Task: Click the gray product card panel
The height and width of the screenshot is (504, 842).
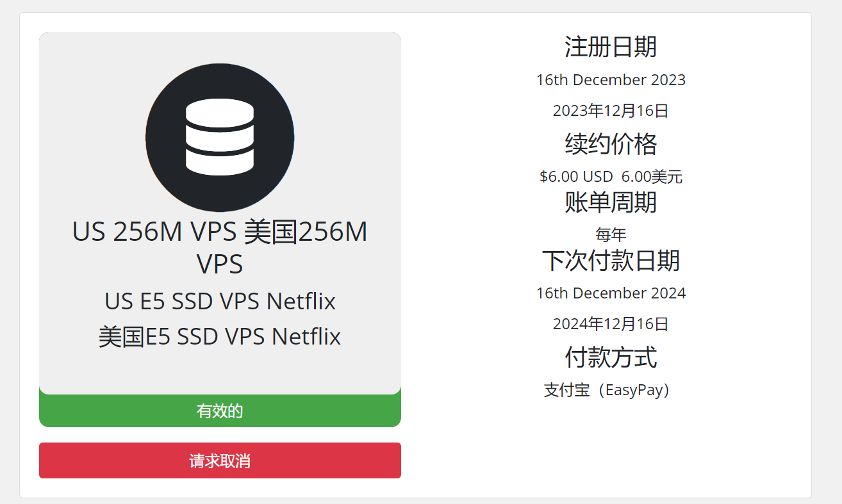Action: [x=220, y=213]
